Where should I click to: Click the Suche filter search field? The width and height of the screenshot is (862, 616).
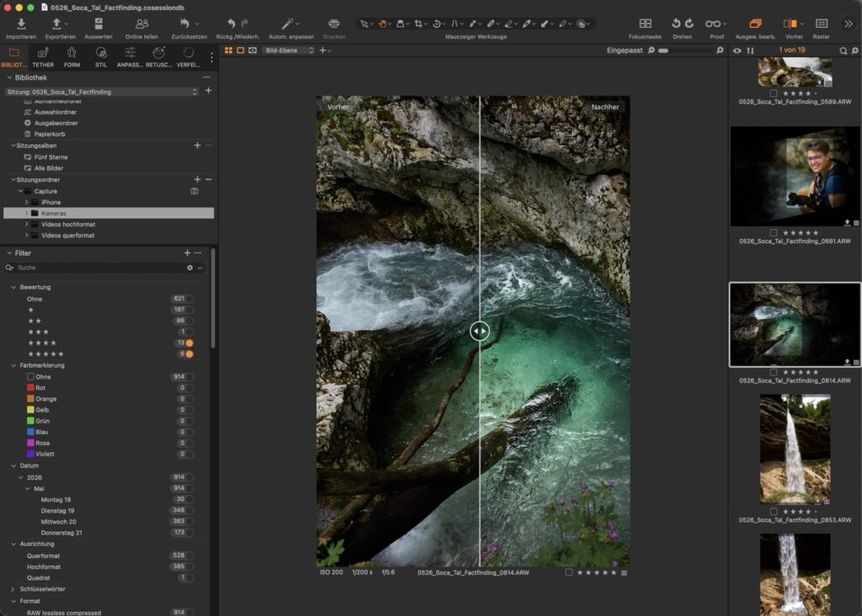click(102, 268)
